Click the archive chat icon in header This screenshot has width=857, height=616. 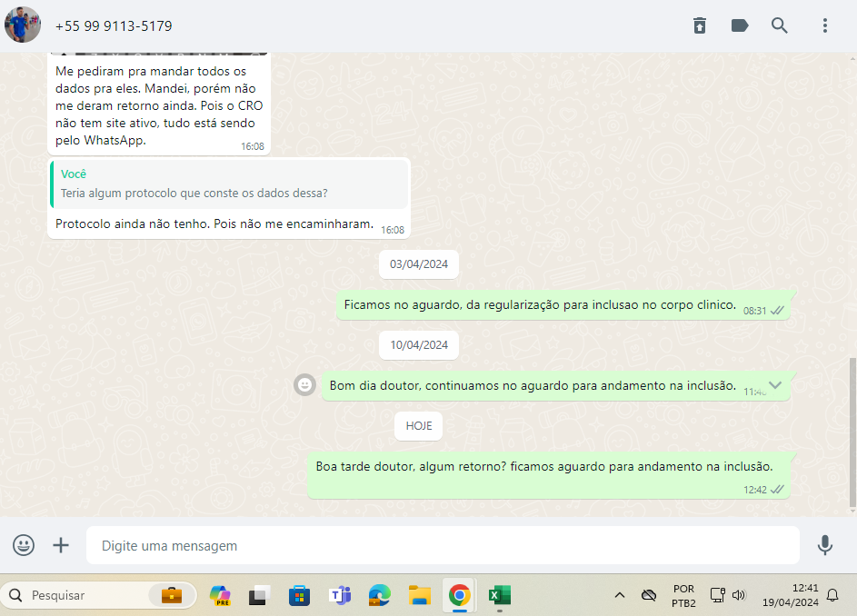[x=700, y=25]
